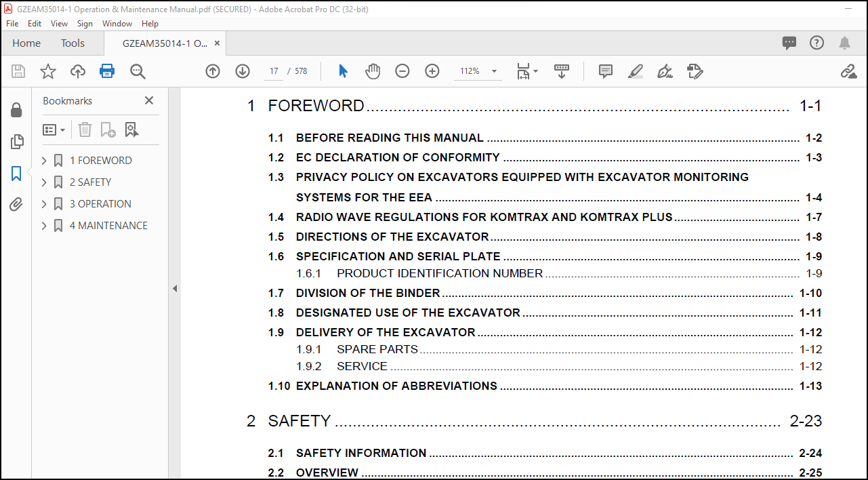Open the chat comments icon
This screenshot has width=868, height=480.
(x=789, y=43)
